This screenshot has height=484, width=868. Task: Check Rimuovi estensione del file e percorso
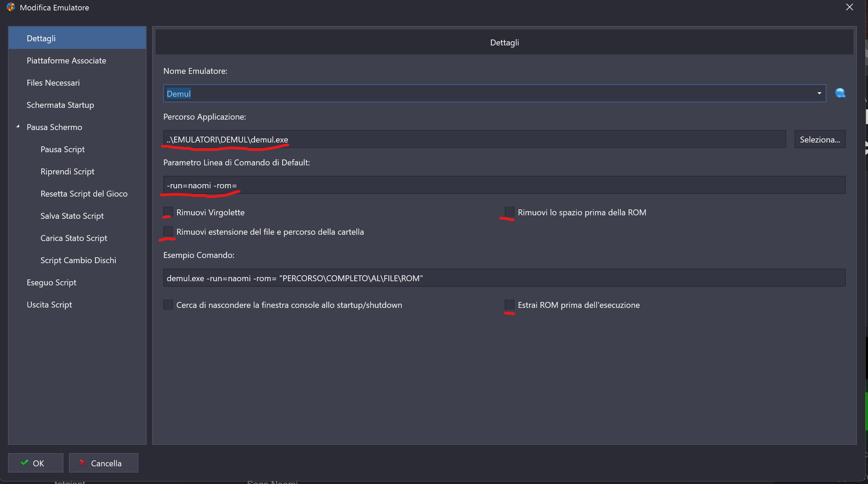pyautogui.click(x=168, y=231)
